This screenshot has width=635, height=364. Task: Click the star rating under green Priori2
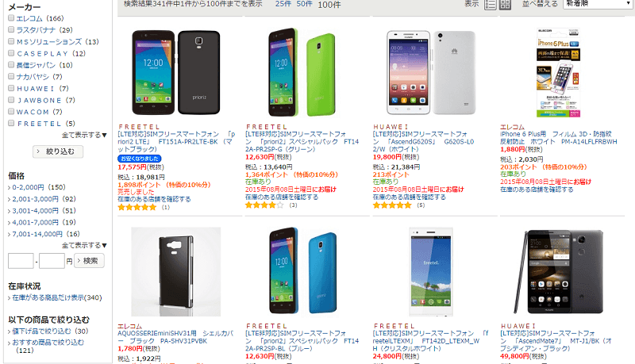coord(264,205)
